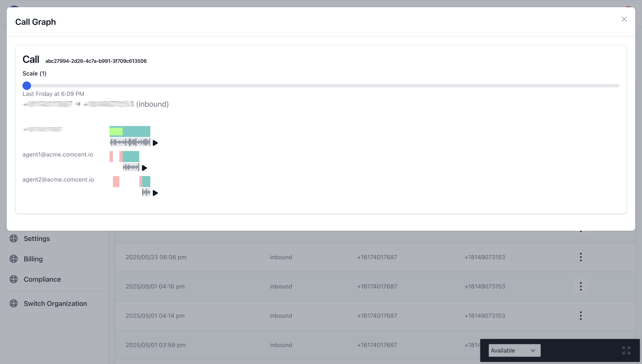Screen dimensions: 642x364
Task: Open actions menu for 04:14 pm call row
Action: click(581, 316)
